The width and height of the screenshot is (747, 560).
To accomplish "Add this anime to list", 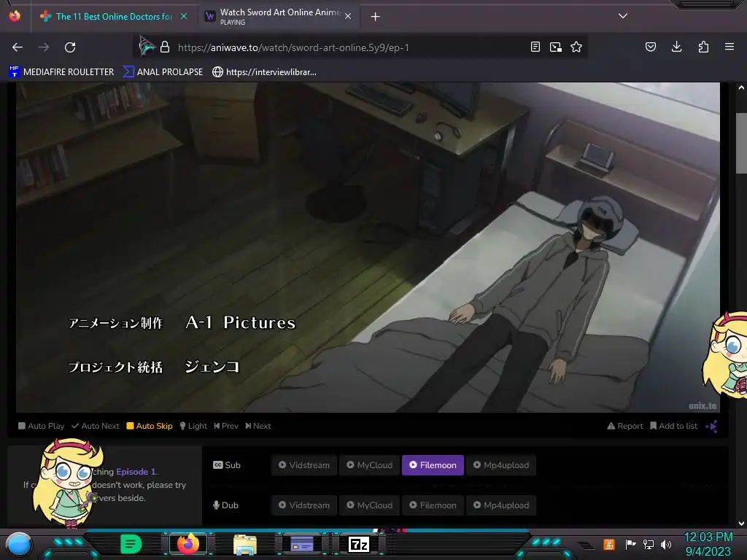I will tap(673, 426).
